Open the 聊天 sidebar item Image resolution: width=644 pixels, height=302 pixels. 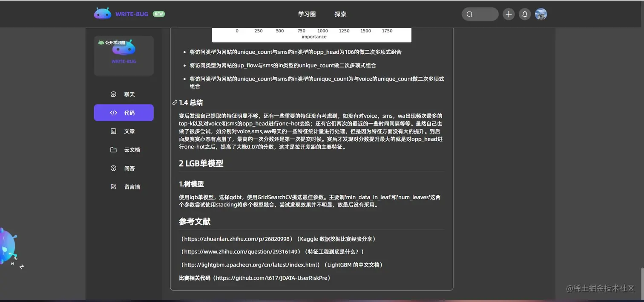[124, 94]
